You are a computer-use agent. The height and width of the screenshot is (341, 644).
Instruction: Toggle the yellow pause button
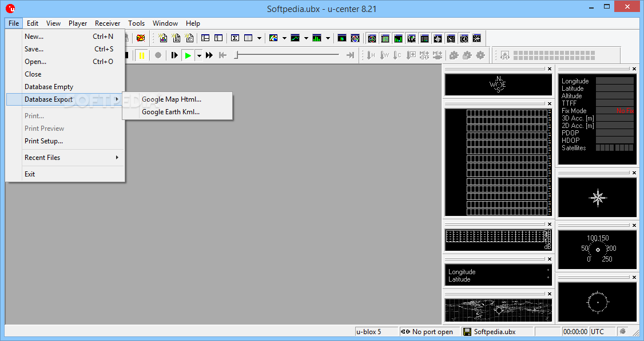tap(142, 55)
